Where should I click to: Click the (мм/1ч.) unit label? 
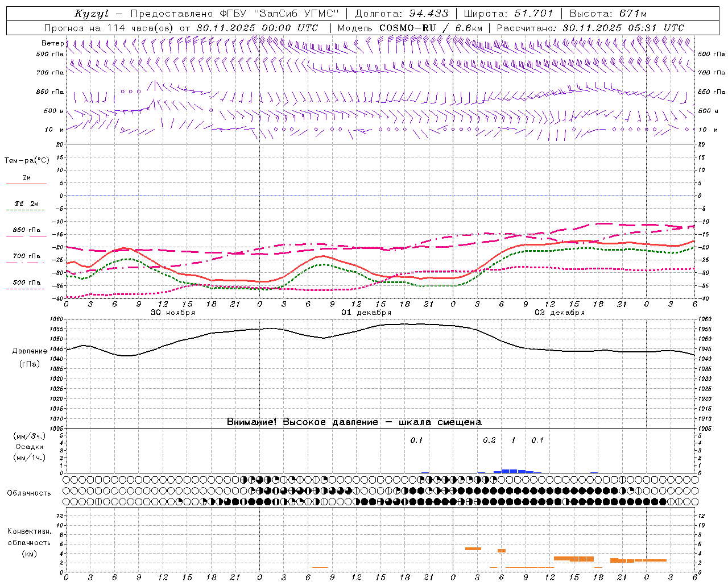30,458
